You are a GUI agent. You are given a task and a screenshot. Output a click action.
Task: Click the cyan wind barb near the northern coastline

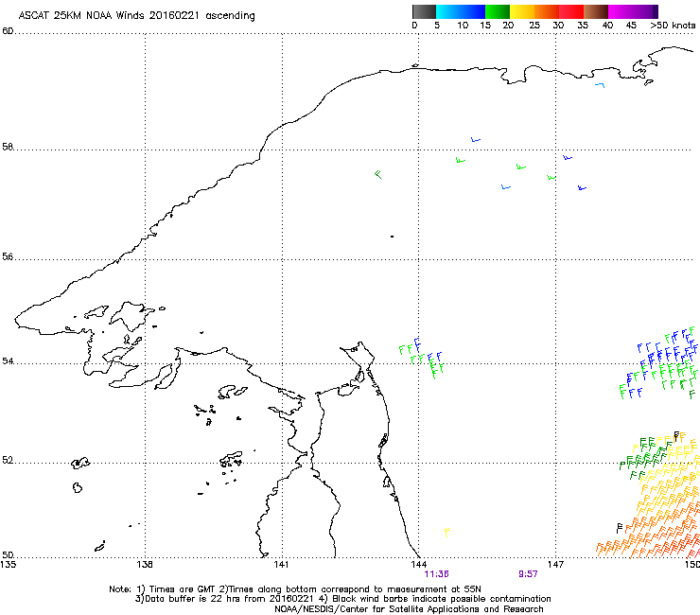600,85
